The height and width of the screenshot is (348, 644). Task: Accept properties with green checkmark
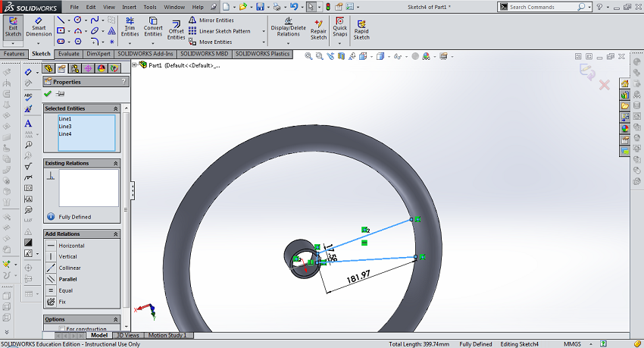[48, 94]
